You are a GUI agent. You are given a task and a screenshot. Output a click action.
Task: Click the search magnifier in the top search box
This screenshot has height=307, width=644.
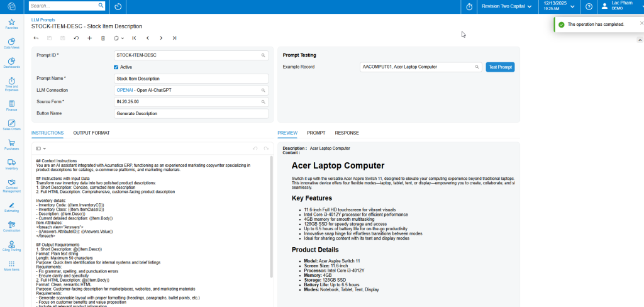pos(101,6)
